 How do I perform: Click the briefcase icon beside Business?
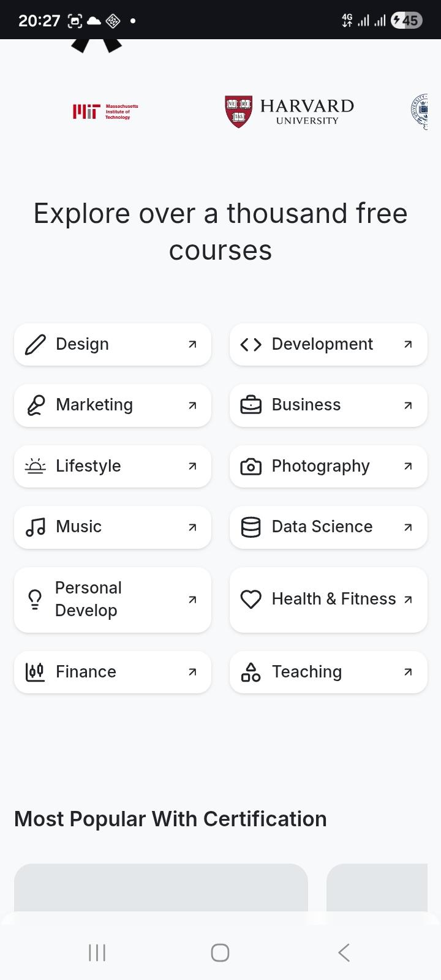[x=251, y=405]
